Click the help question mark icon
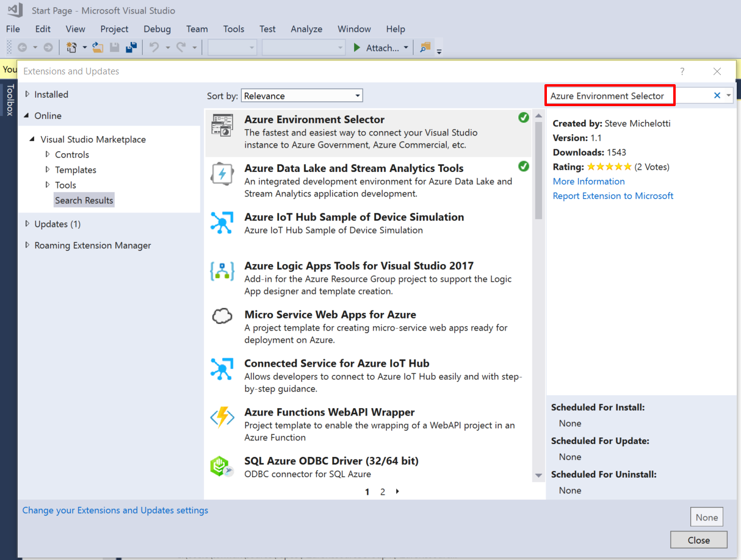 (x=682, y=71)
